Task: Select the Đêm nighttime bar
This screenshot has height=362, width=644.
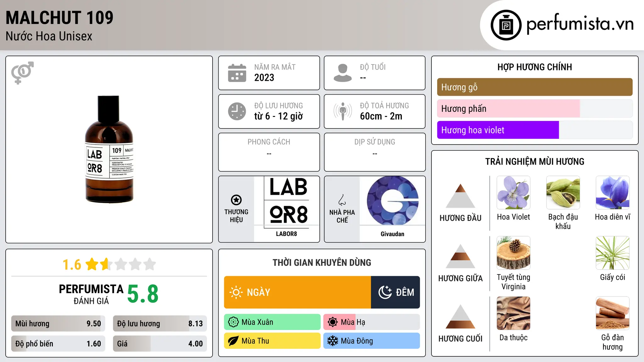Action: coord(395,292)
